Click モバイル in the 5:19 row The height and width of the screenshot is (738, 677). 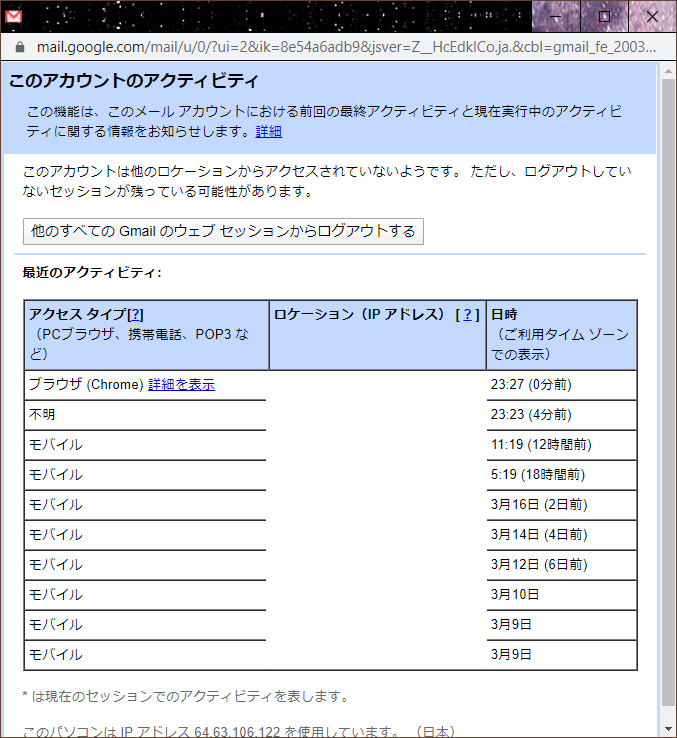(x=56, y=475)
